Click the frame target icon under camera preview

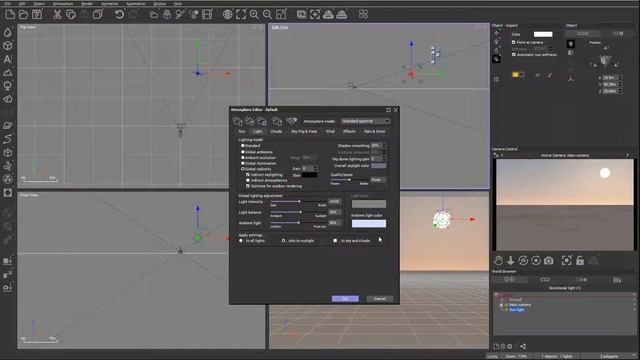click(x=567, y=260)
